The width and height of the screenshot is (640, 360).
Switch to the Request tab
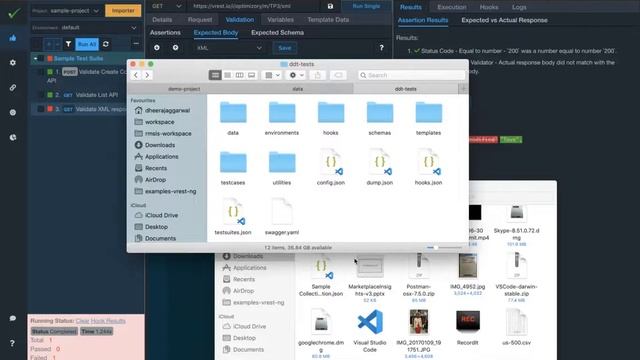pos(200,20)
